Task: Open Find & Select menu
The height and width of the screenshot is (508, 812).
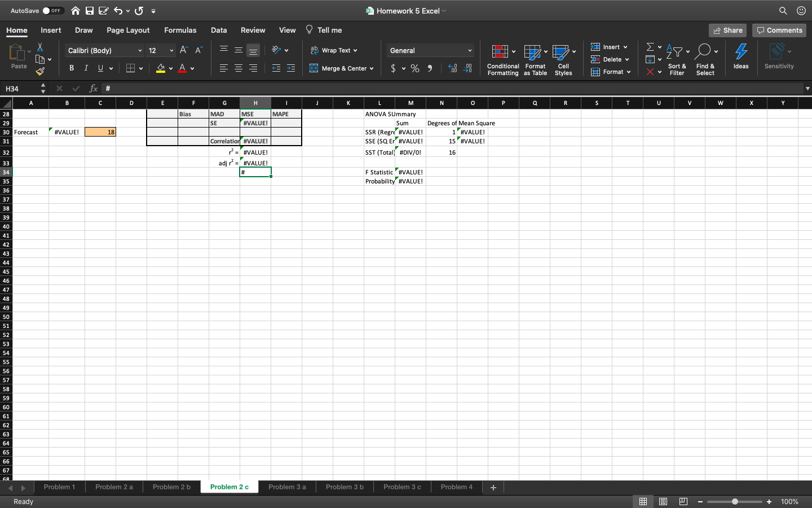Action: [705, 60]
